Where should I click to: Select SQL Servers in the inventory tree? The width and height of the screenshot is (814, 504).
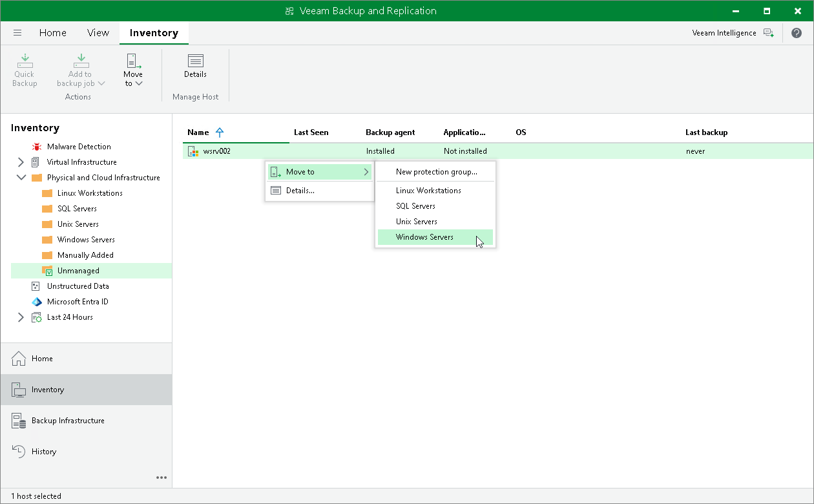tap(77, 209)
